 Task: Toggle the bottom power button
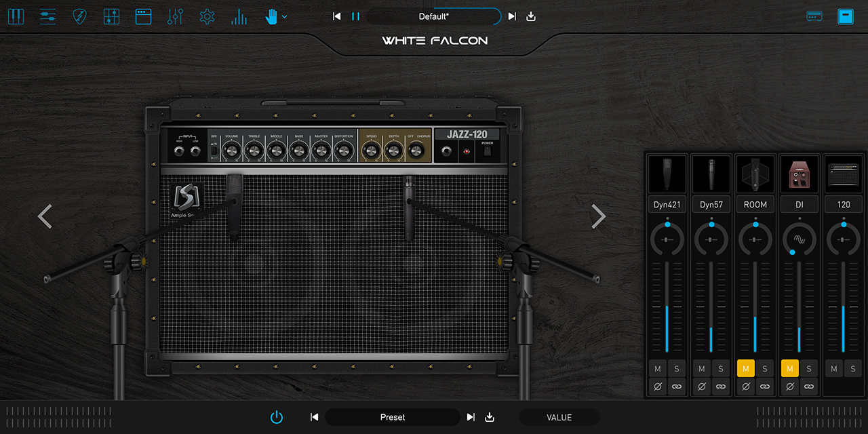pyautogui.click(x=277, y=417)
